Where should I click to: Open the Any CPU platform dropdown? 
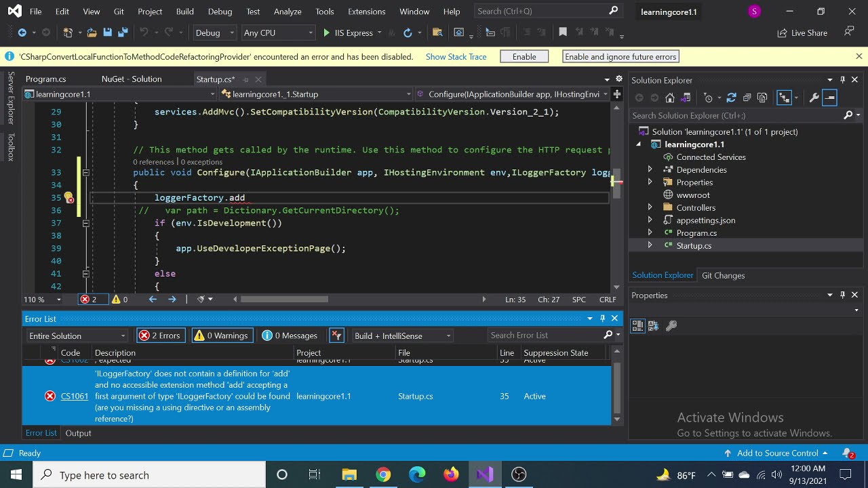[x=279, y=33]
